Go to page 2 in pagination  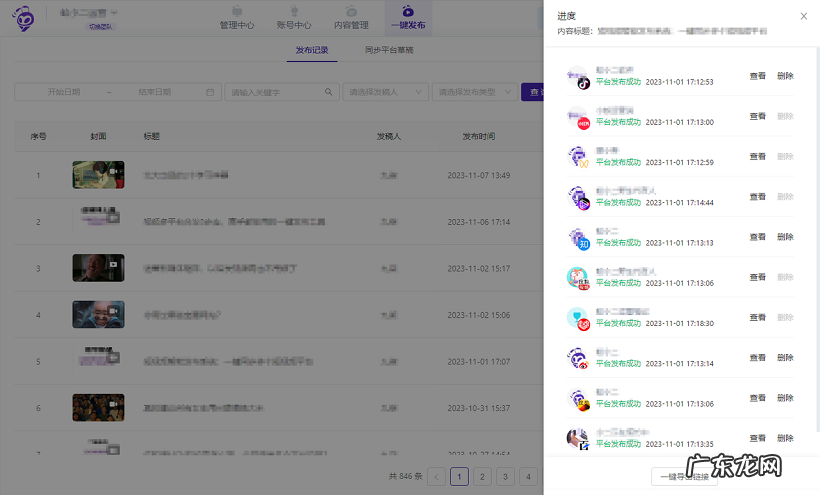point(482,476)
